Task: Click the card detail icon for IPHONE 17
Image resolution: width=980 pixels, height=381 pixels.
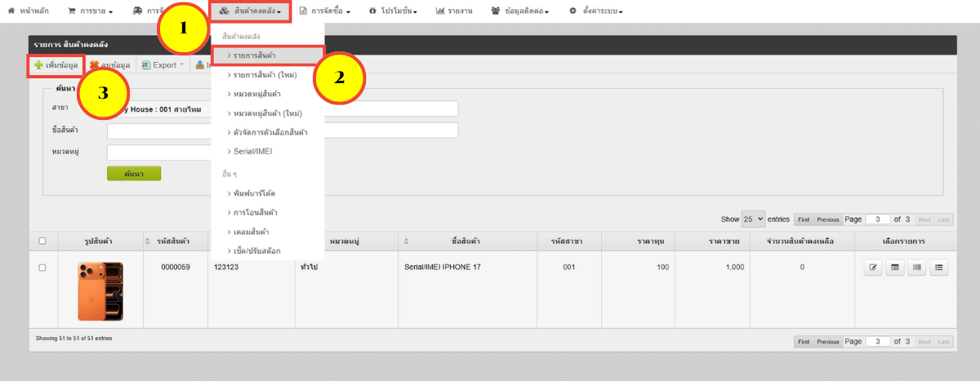Action: point(895,268)
